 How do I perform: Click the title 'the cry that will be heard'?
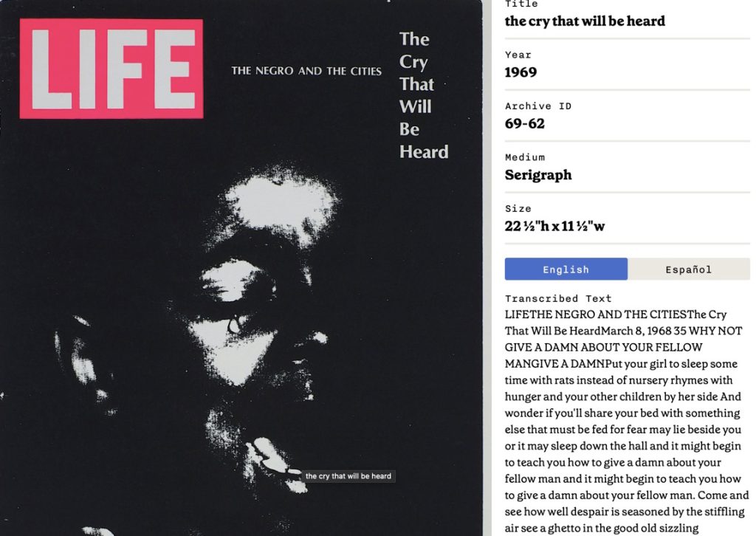click(x=585, y=21)
